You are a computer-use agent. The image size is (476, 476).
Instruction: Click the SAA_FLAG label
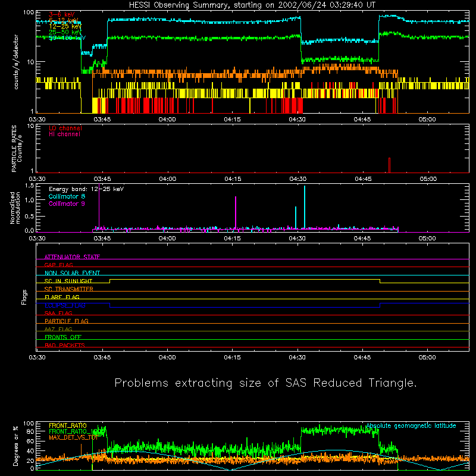58,313
